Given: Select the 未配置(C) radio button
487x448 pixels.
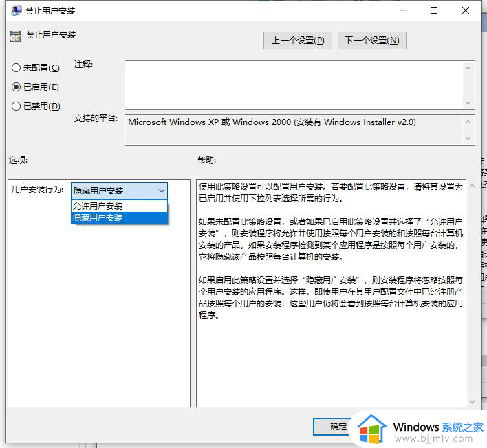Looking at the screenshot, I should click(x=17, y=68).
